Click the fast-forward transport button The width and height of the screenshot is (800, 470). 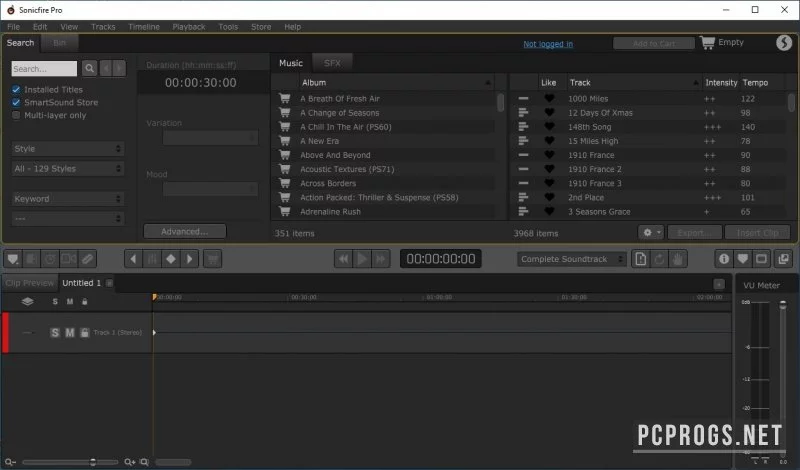pos(381,259)
